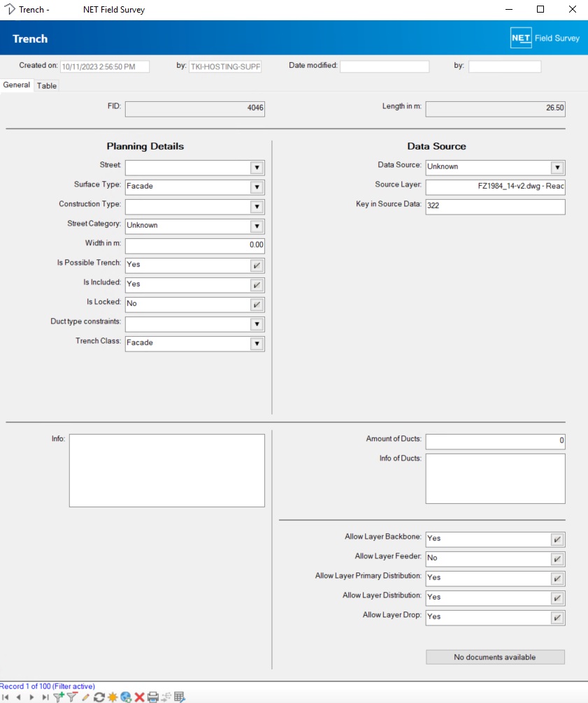The image size is (588, 703).
Task: Click the Source Layer field
Action: (x=495, y=187)
